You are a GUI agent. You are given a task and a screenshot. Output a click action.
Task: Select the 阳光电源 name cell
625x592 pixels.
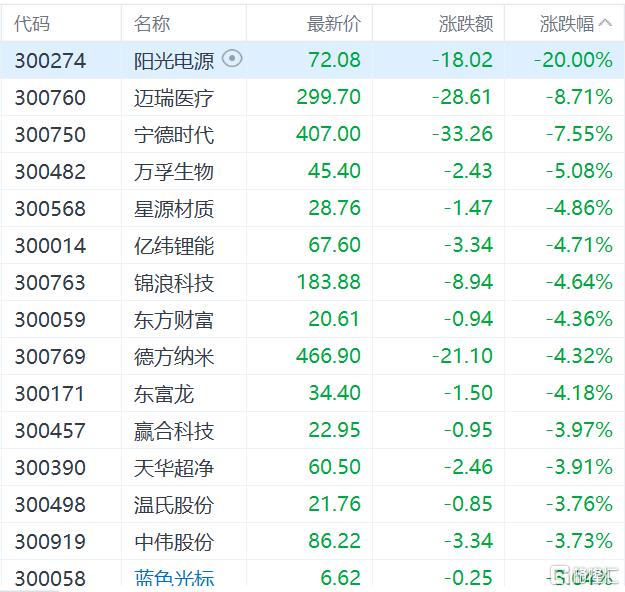point(174,61)
